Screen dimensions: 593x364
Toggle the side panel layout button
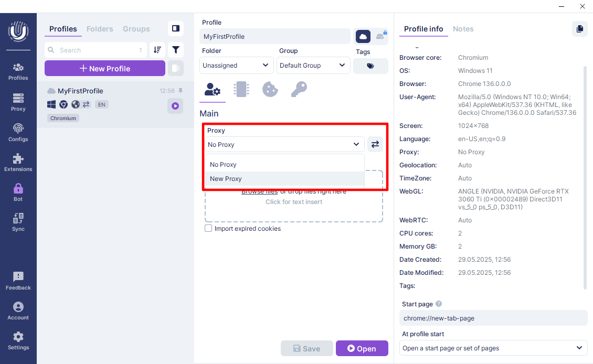click(176, 28)
